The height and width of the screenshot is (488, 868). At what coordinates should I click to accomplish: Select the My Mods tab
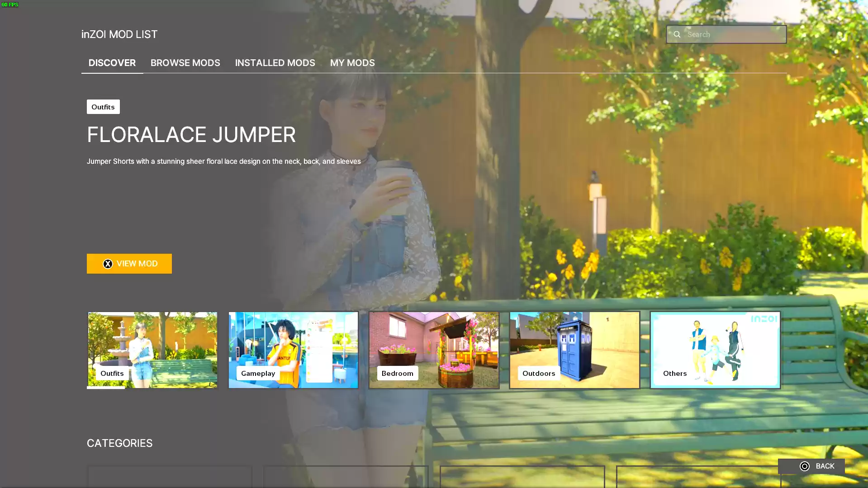click(352, 63)
